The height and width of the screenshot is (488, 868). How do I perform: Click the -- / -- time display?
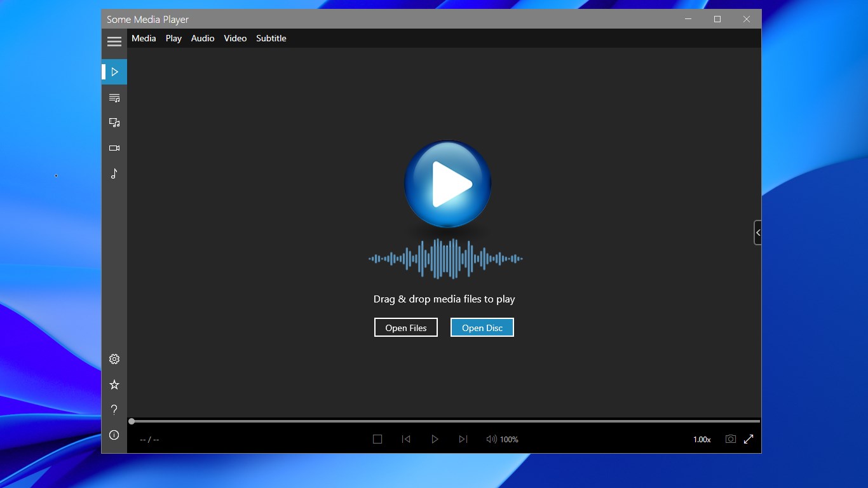149,440
